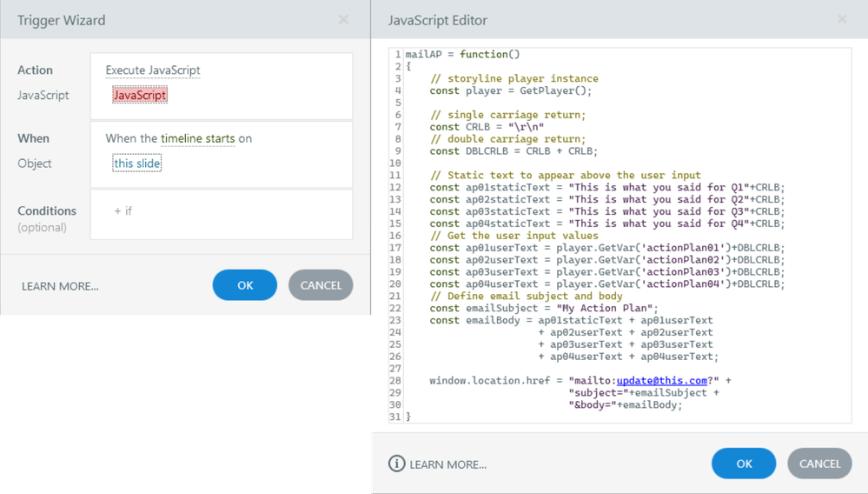Open Learn More in Trigger Wizard
868x494 pixels.
coord(60,286)
